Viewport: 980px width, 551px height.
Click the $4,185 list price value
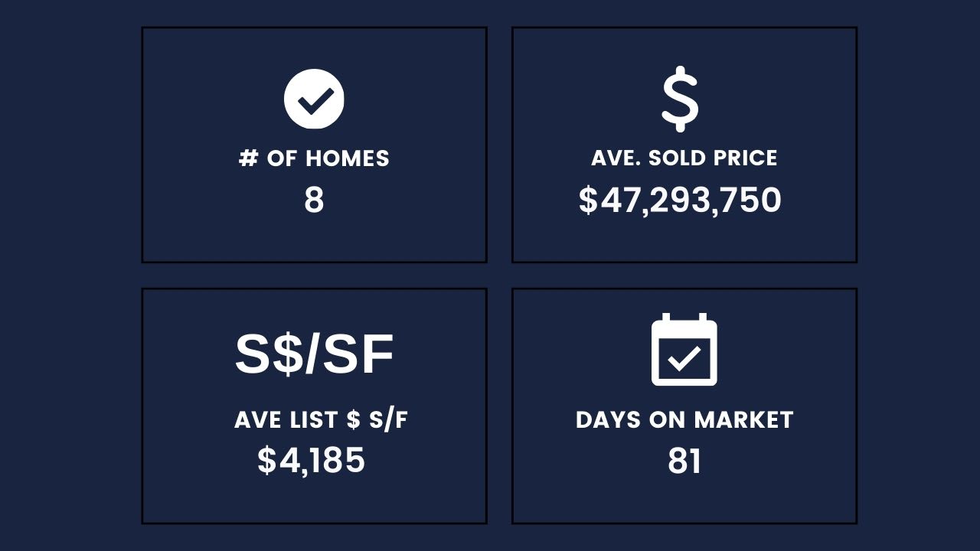tap(311, 461)
